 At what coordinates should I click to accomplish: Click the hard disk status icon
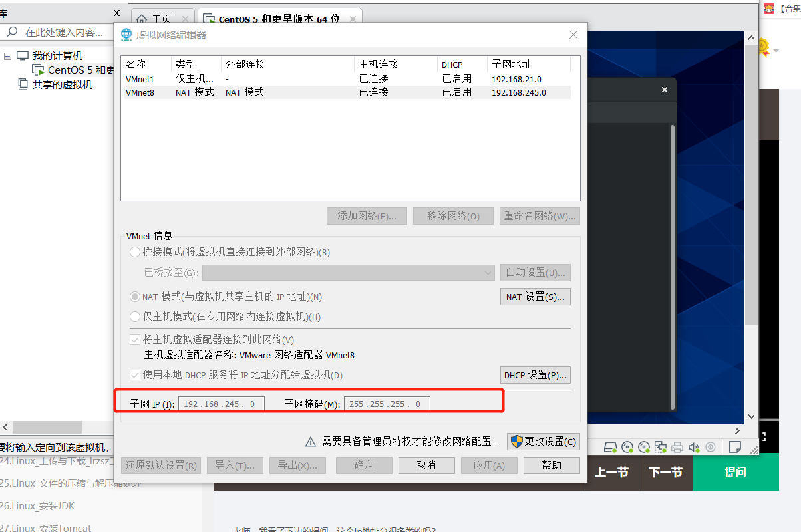point(611,446)
